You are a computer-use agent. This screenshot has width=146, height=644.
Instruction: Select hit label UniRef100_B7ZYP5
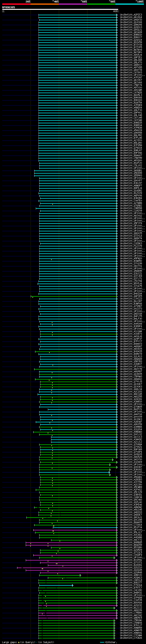[131, 47]
